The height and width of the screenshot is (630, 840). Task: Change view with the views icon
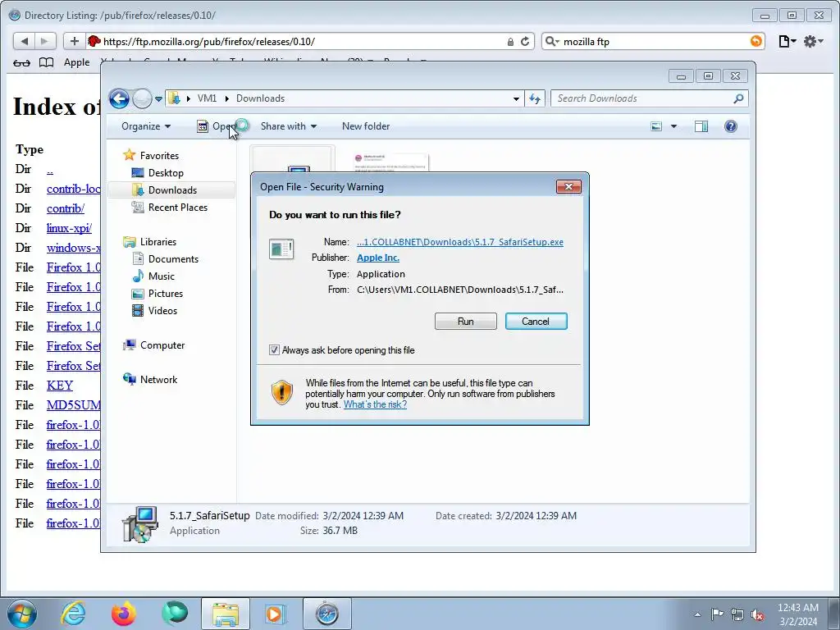point(656,126)
